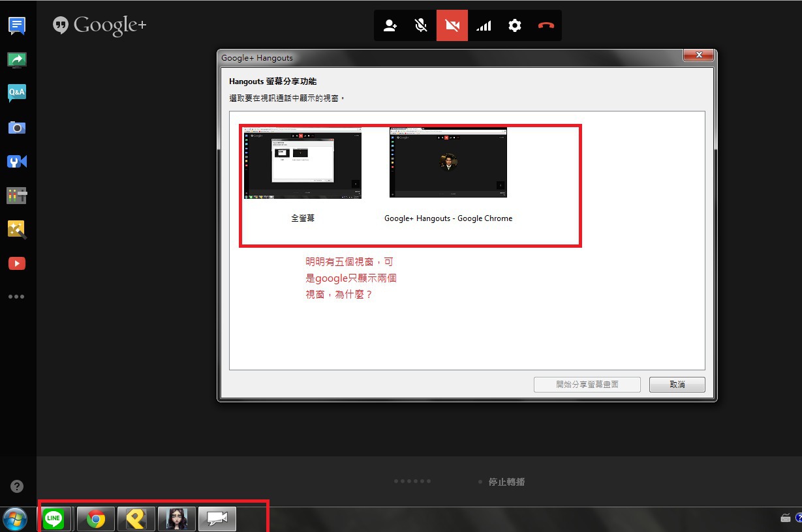802x532 pixels.
Task: Select the Google+ Hangouts Chrome window thumbnail
Action: pyautogui.click(x=448, y=163)
